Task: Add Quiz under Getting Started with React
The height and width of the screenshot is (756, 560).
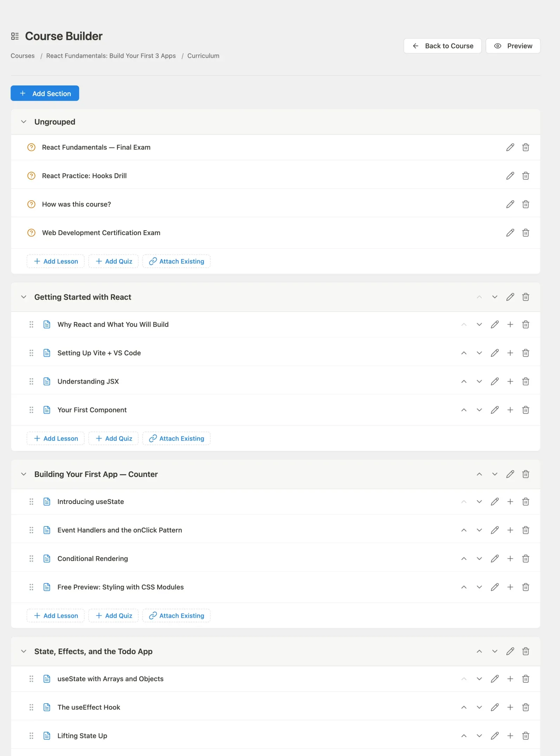Action: 113,439
